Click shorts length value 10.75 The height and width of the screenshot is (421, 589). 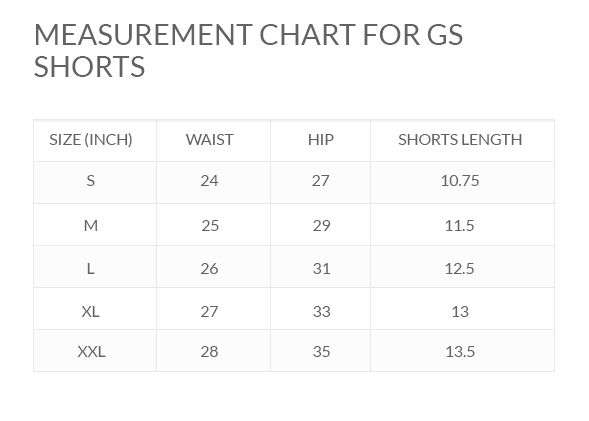click(x=460, y=181)
